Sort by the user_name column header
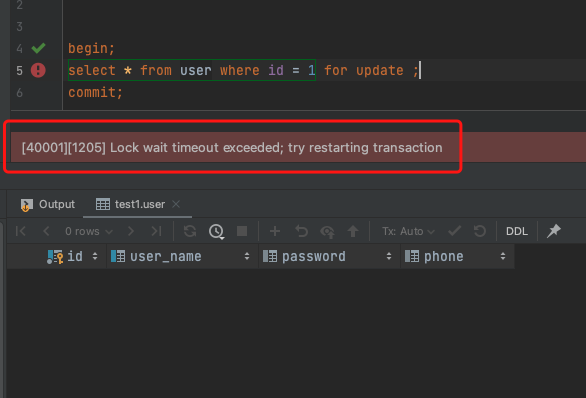The image size is (586, 398). pyautogui.click(x=183, y=256)
